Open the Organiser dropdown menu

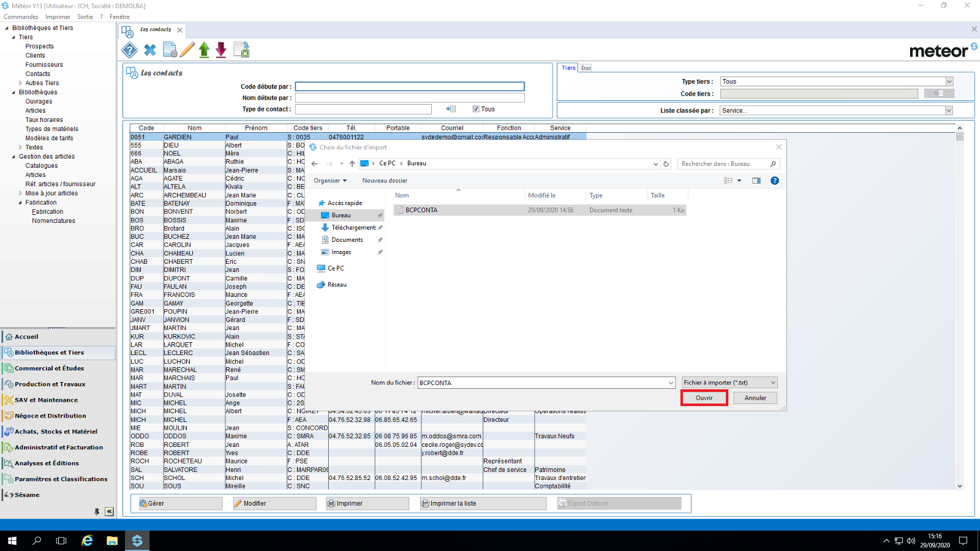(x=330, y=181)
